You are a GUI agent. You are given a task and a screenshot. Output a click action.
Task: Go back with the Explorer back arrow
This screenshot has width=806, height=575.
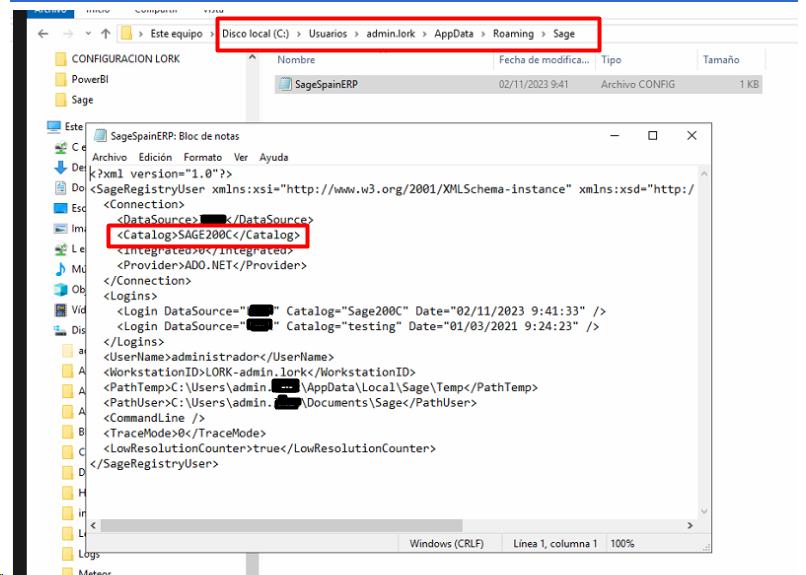(43, 34)
